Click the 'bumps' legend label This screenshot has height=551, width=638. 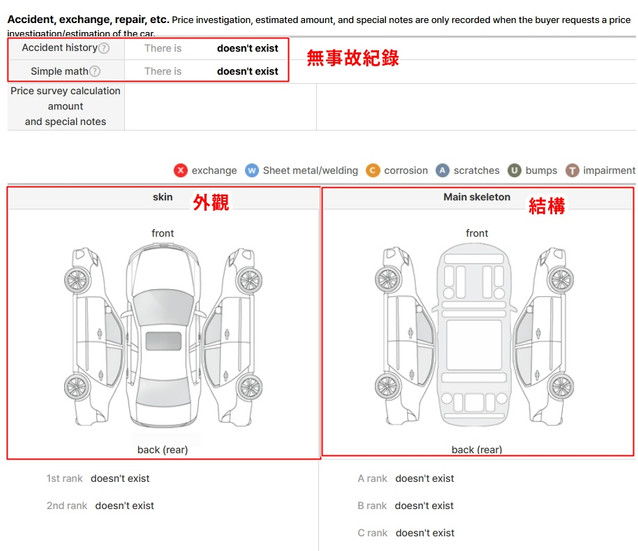[541, 171]
